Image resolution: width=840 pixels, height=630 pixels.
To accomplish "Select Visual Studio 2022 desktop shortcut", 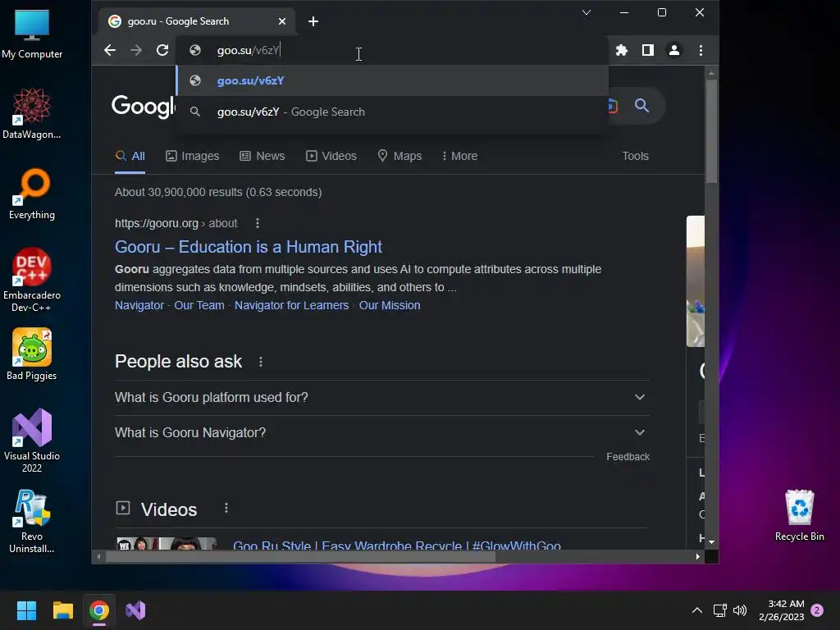I will tap(32, 441).
